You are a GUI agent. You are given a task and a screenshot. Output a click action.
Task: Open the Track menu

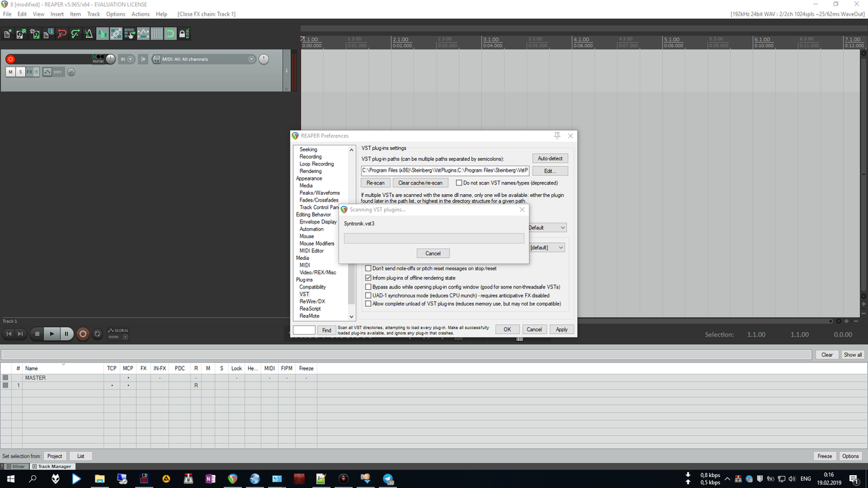(94, 14)
